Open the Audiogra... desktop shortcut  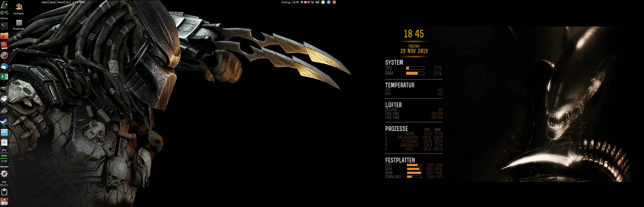click(19, 9)
